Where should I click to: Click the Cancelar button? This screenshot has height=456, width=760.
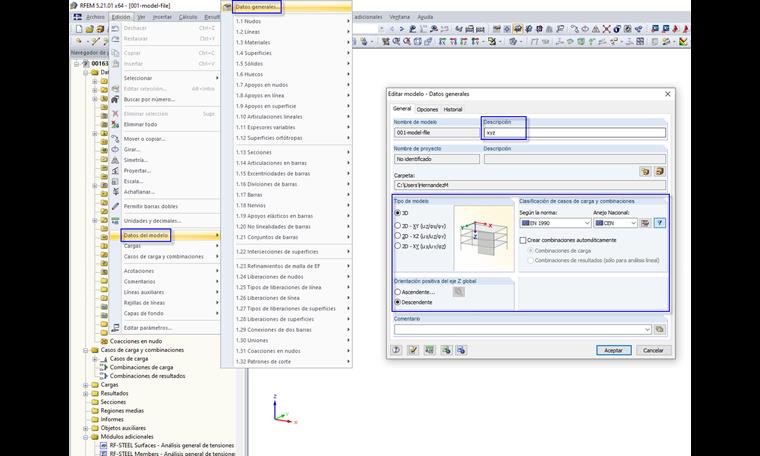(653, 350)
